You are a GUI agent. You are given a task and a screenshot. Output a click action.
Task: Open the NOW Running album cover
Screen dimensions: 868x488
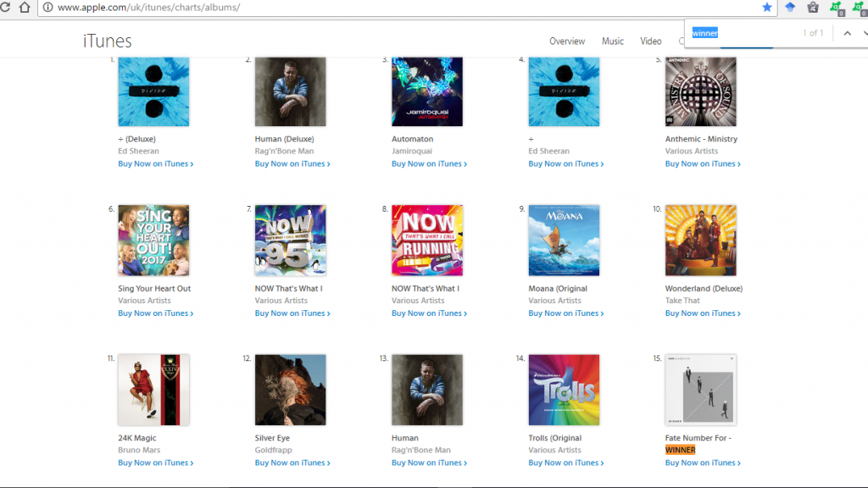[x=427, y=240]
